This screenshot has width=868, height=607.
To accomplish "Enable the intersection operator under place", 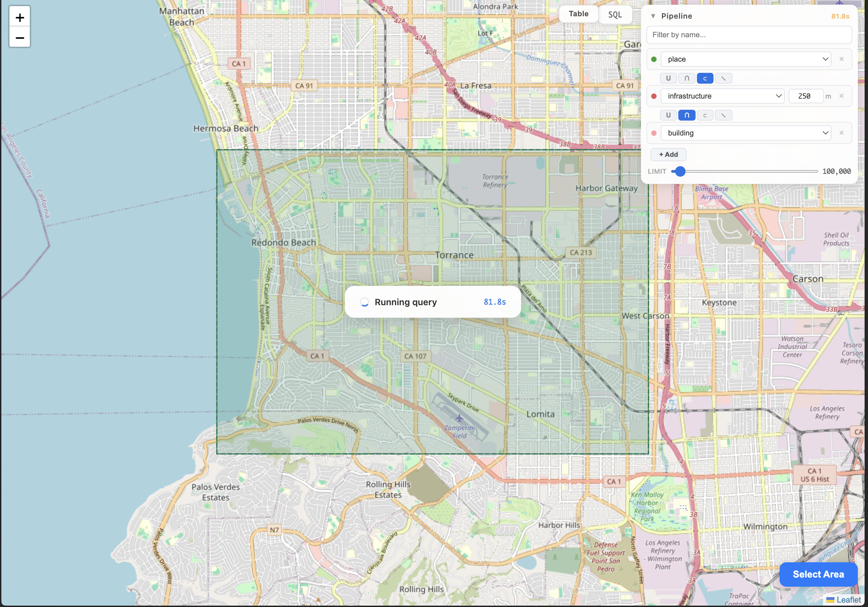I will (686, 78).
